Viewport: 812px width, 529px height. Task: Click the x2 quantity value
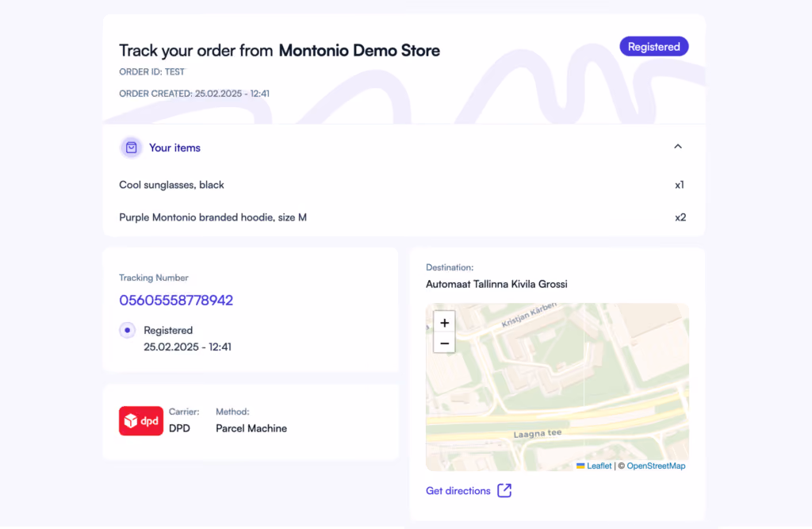(680, 217)
